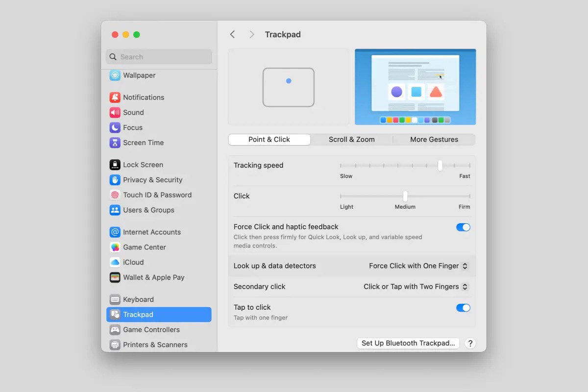Go forward with the right chevron
Image resolution: width=588 pixels, height=392 pixels.
tap(252, 34)
